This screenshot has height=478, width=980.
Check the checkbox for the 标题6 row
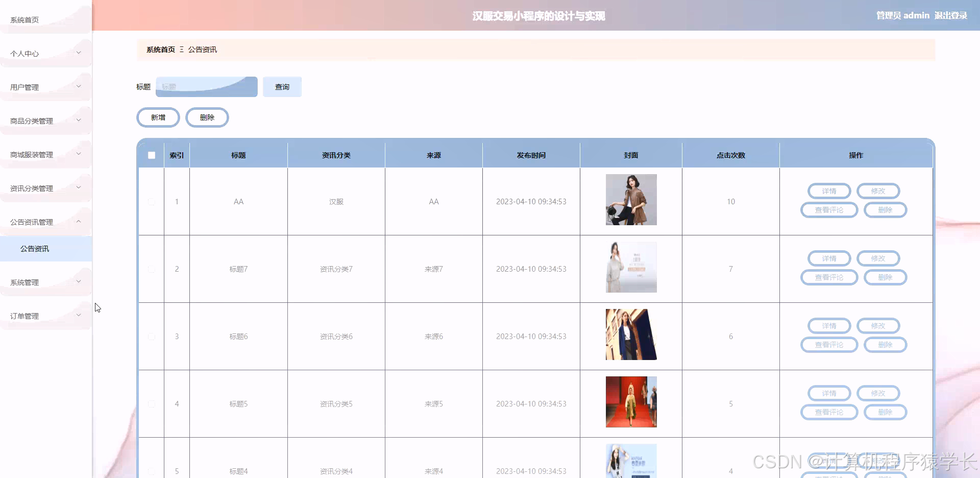click(152, 337)
